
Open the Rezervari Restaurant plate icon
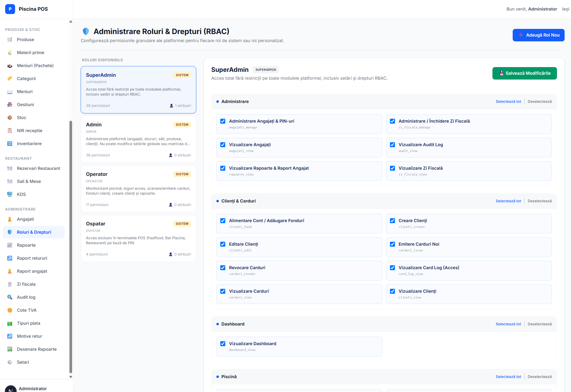[10, 168]
